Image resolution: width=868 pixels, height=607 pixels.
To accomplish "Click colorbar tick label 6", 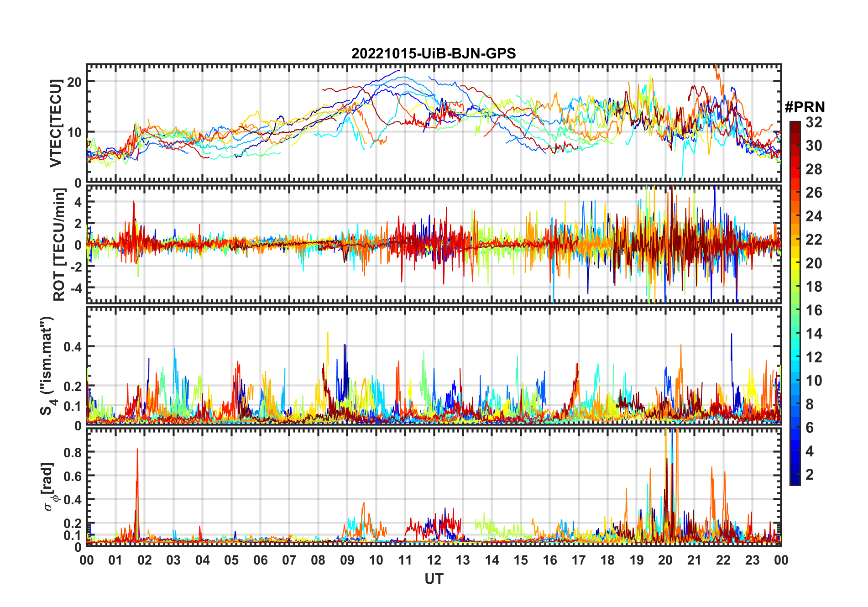I will coord(810,428).
